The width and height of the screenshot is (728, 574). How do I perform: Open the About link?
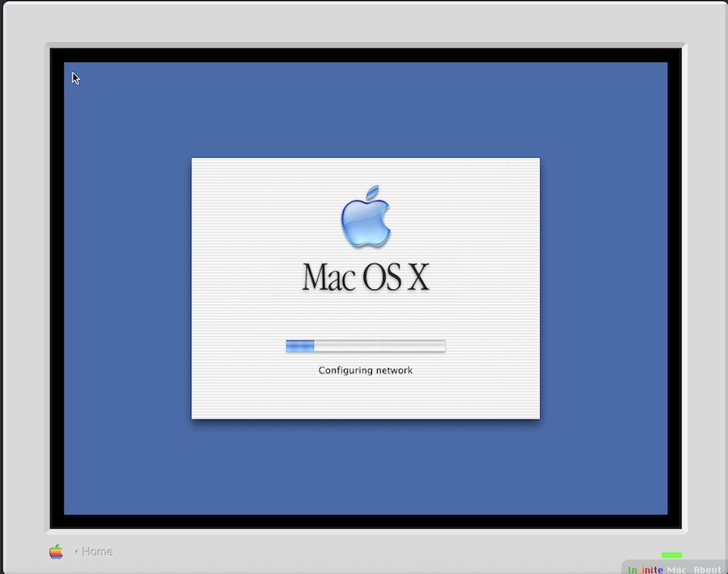pyautogui.click(x=708, y=569)
